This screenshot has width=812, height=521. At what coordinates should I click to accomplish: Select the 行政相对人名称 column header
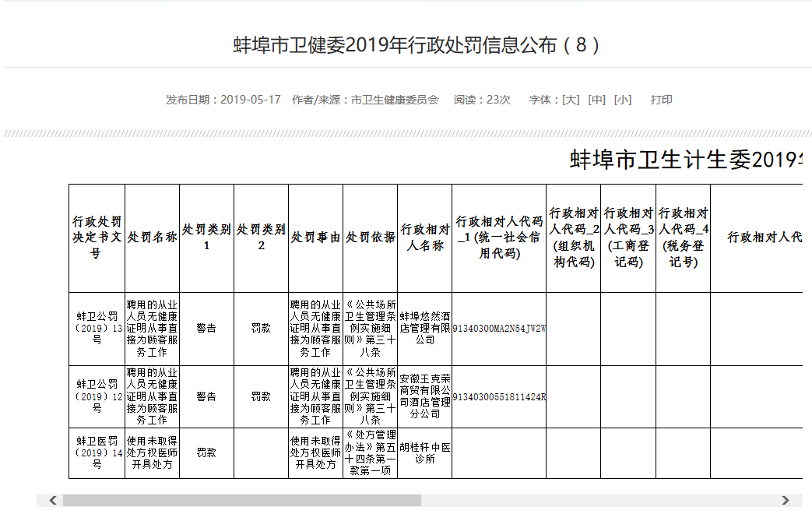[424, 238]
